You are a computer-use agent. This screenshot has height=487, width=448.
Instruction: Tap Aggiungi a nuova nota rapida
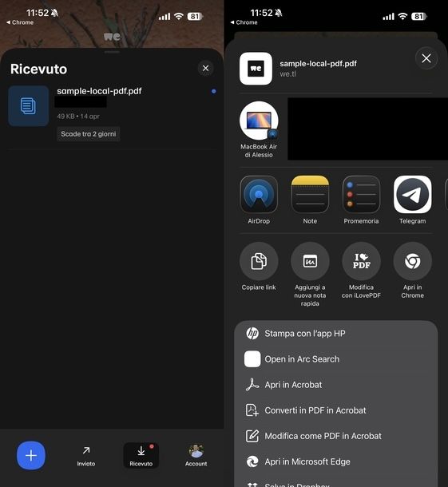tap(310, 275)
